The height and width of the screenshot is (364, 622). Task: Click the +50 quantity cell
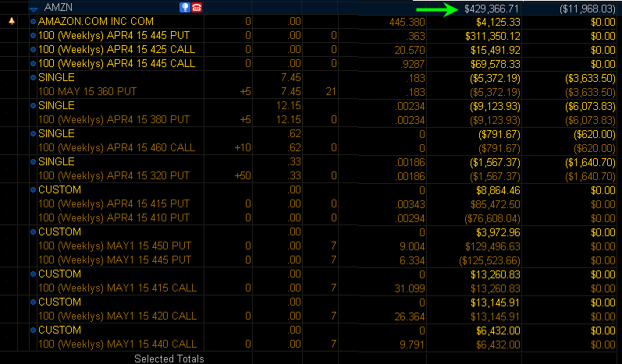coord(243,176)
